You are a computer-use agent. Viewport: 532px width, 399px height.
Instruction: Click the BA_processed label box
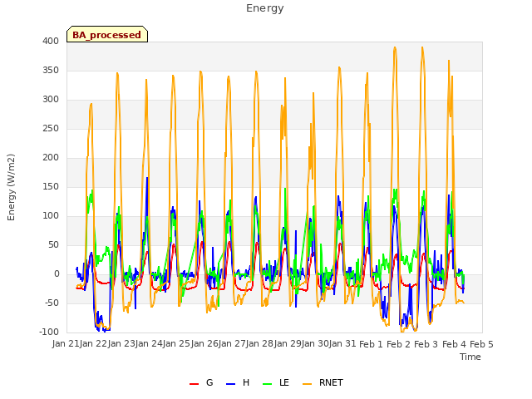[x=107, y=34]
